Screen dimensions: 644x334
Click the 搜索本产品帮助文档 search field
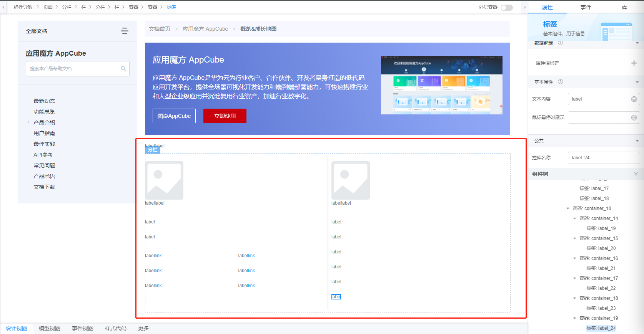pyautogui.click(x=78, y=69)
